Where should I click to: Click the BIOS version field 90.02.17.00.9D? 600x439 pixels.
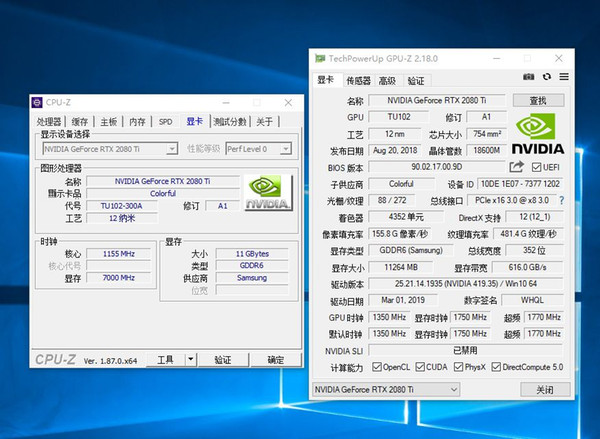pyautogui.click(x=437, y=167)
